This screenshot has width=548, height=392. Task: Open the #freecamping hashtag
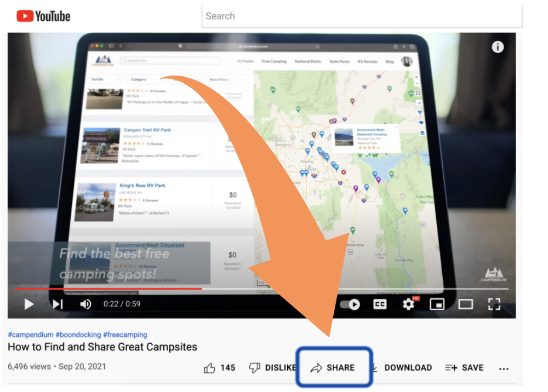coord(125,335)
